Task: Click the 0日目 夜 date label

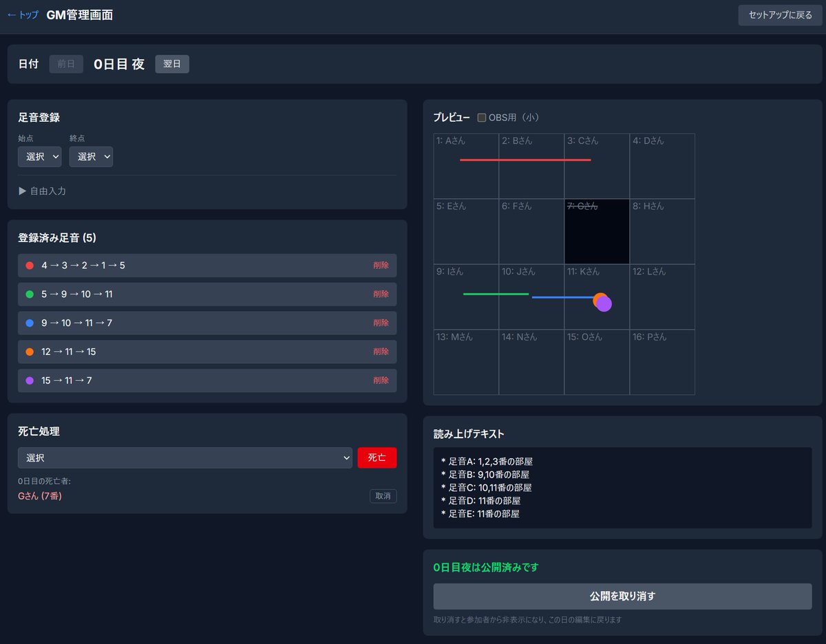Action: [x=119, y=64]
